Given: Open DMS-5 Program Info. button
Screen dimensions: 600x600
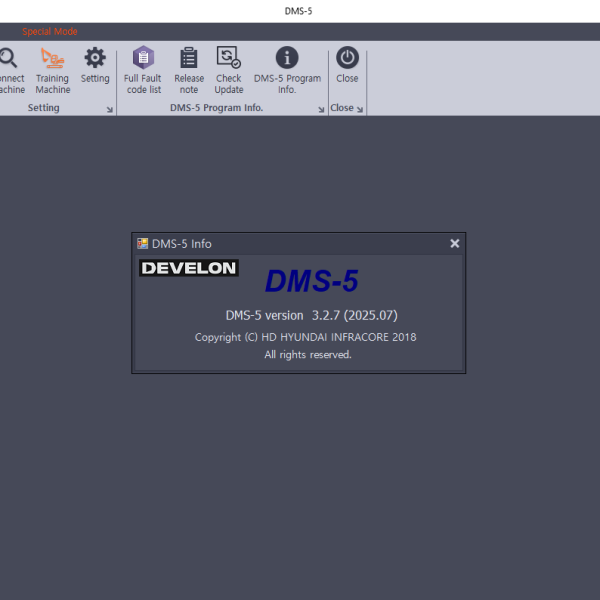Looking at the screenshot, I should point(287,70).
